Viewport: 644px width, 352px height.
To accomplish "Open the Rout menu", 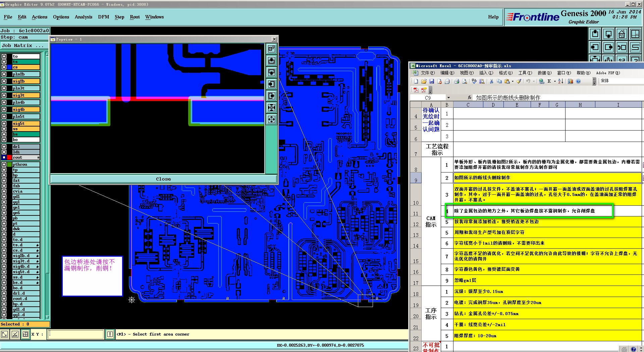I will pyautogui.click(x=135, y=17).
